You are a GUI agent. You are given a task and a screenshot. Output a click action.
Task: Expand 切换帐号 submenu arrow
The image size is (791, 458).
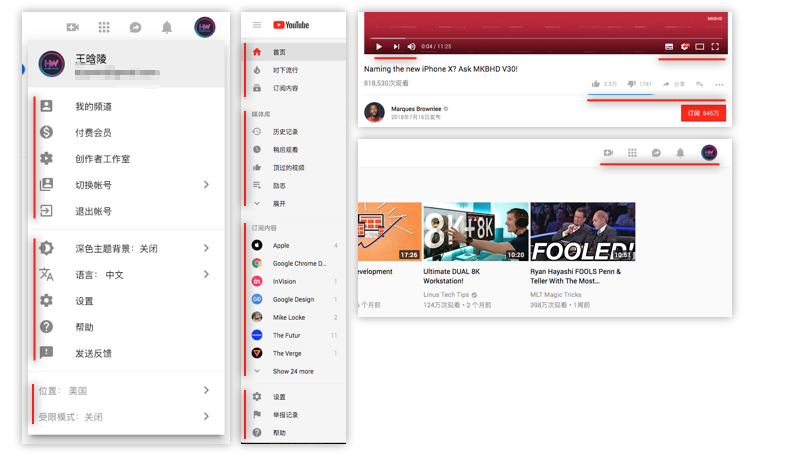click(206, 185)
